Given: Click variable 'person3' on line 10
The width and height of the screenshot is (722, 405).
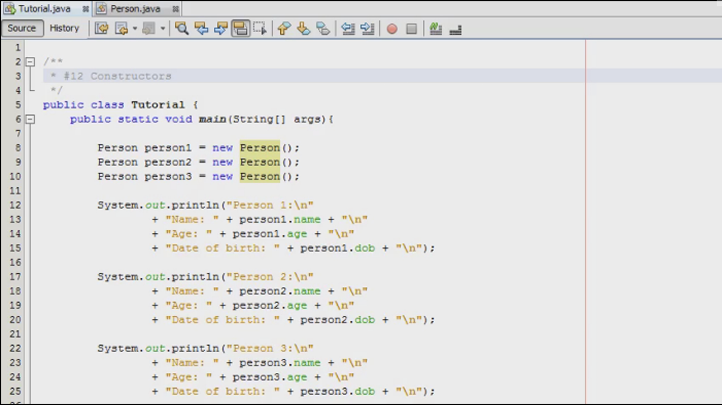Looking at the screenshot, I should [x=168, y=176].
